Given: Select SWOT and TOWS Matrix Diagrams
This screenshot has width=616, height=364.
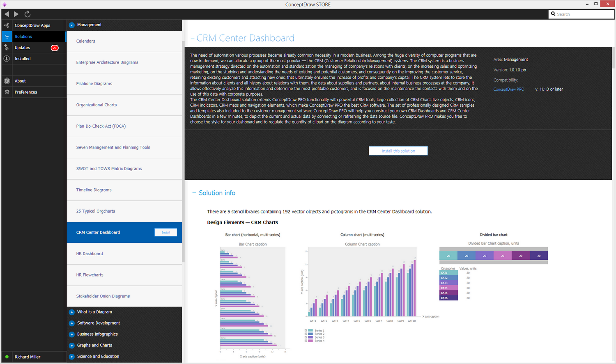Looking at the screenshot, I should [124, 169].
